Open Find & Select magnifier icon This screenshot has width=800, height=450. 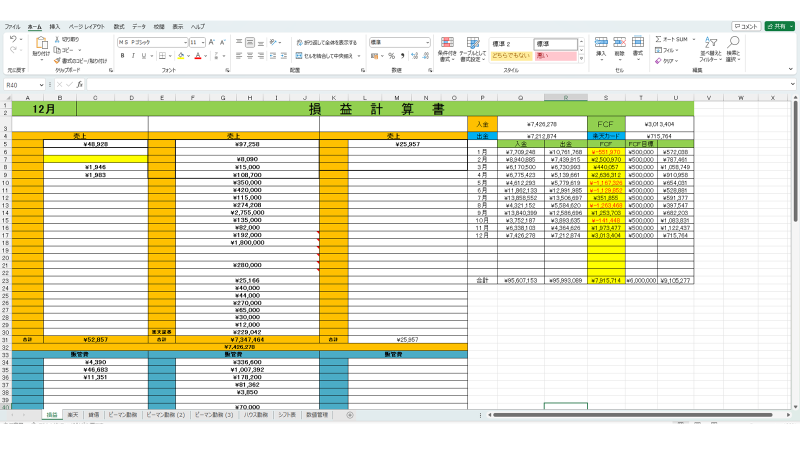click(x=733, y=46)
